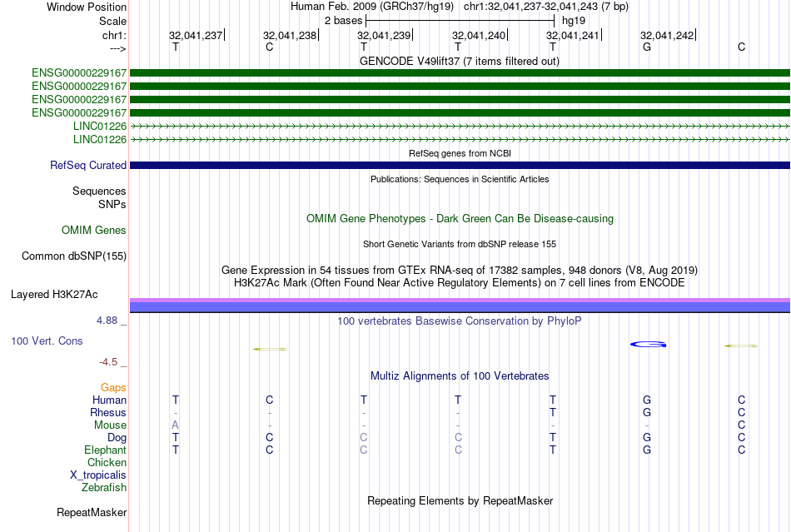Image resolution: width=791 pixels, height=532 pixels.
Task: Click the RefSeq Curated track label
Action: (x=88, y=166)
